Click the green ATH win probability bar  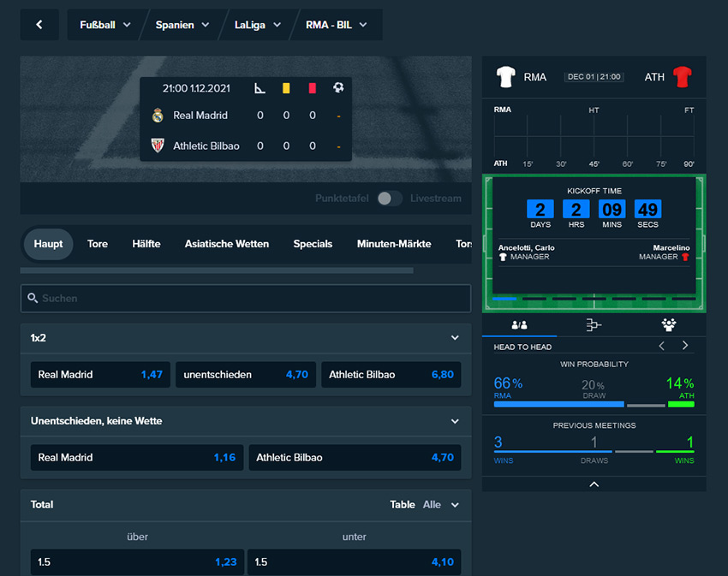coord(681,404)
